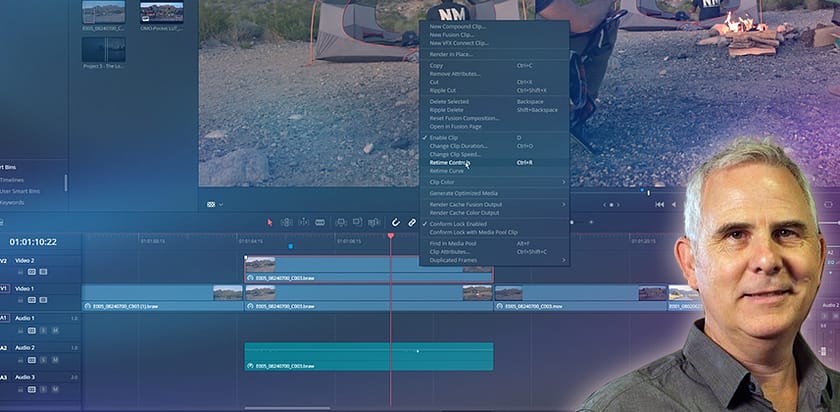This screenshot has height=412, width=840.
Task: Click the A1 destination control
Action: (4, 318)
